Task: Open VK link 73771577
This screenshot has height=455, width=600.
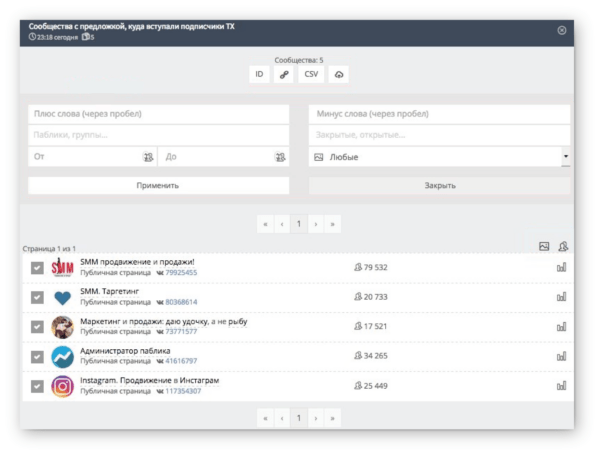Action: pos(181,331)
